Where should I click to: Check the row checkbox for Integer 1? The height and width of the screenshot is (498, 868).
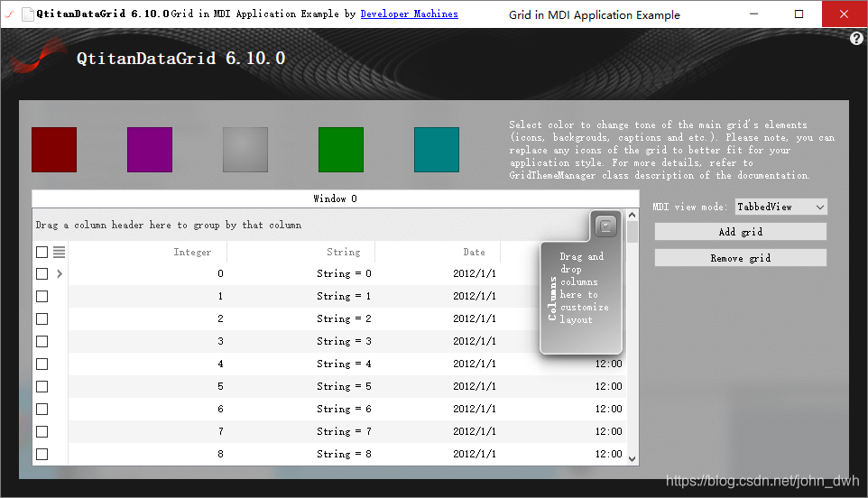(x=42, y=297)
